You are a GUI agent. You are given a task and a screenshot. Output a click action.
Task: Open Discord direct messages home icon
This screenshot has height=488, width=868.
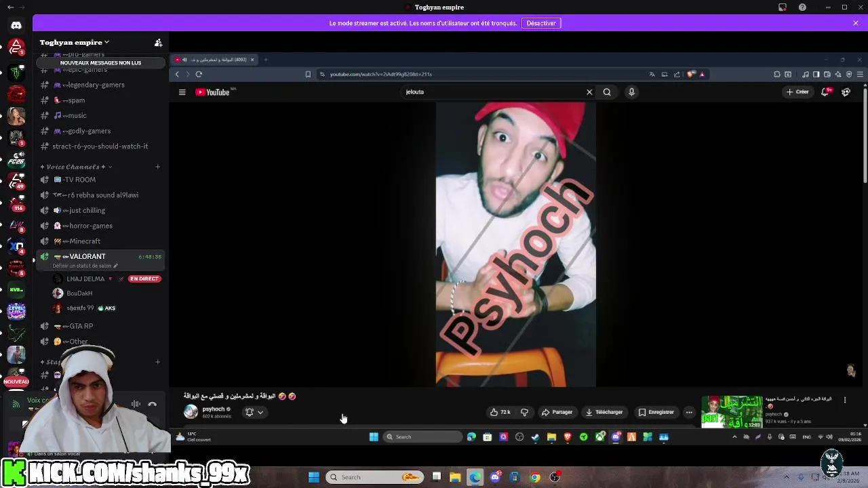click(16, 25)
